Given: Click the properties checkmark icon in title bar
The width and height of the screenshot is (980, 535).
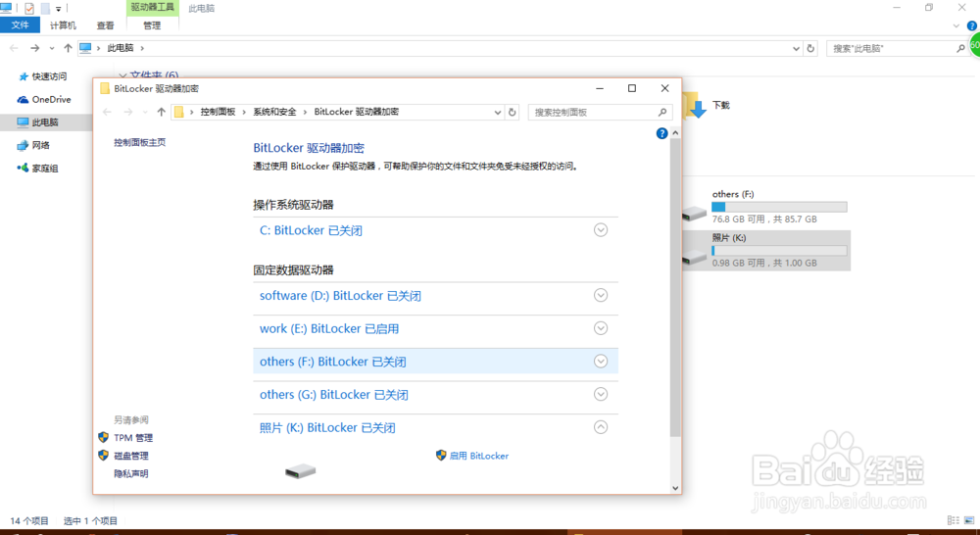Looking at the screenshot, I should [28, 8].
